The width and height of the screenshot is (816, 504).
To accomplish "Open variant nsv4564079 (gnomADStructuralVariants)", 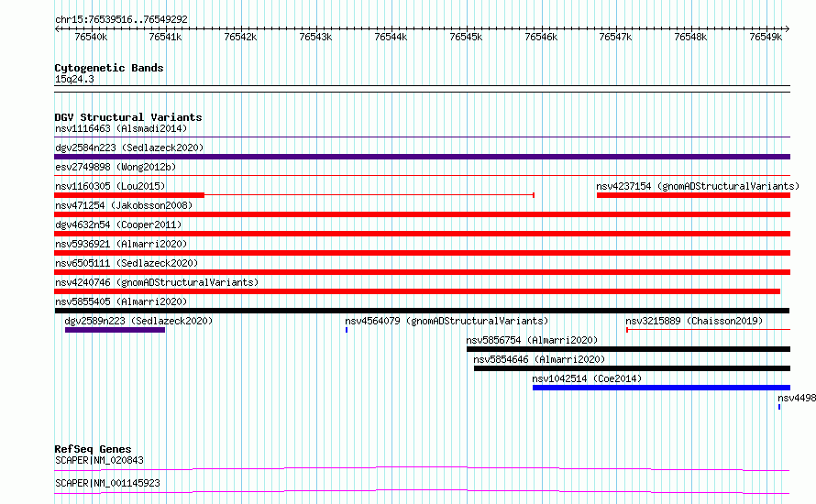I will click(x=447, y=321).
